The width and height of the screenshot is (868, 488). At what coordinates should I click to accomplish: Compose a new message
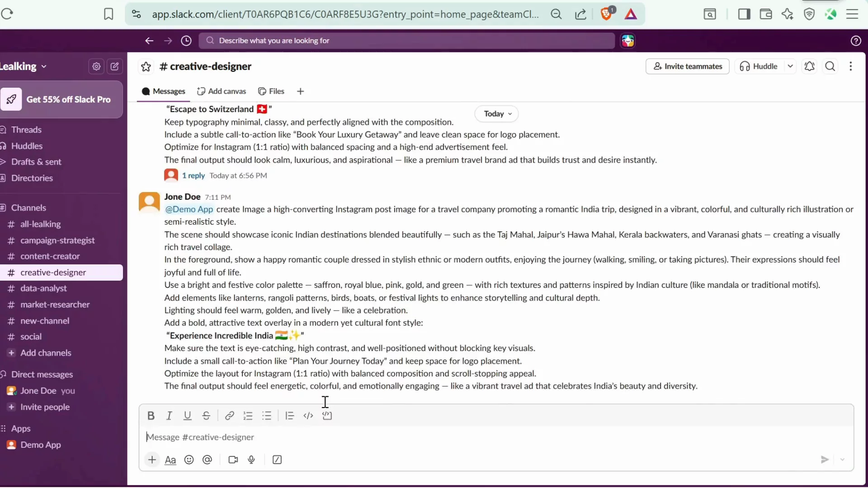click(x=115, y=66)
